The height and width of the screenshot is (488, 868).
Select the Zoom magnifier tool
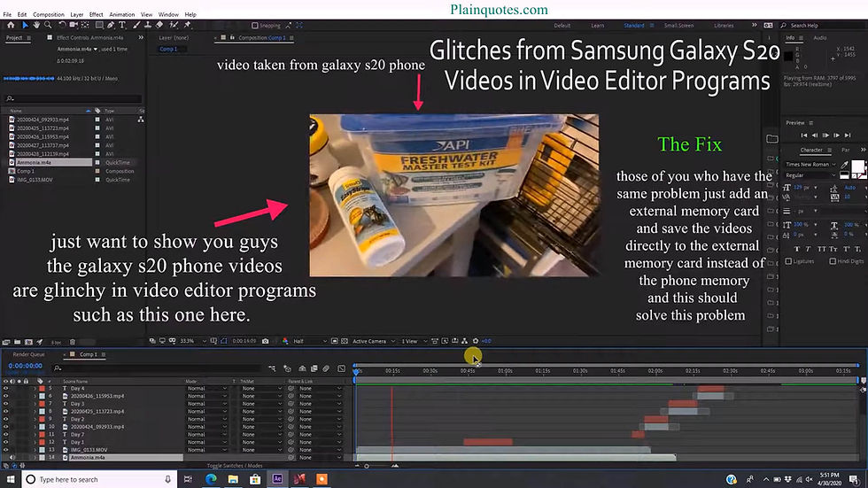coord(48,25)
